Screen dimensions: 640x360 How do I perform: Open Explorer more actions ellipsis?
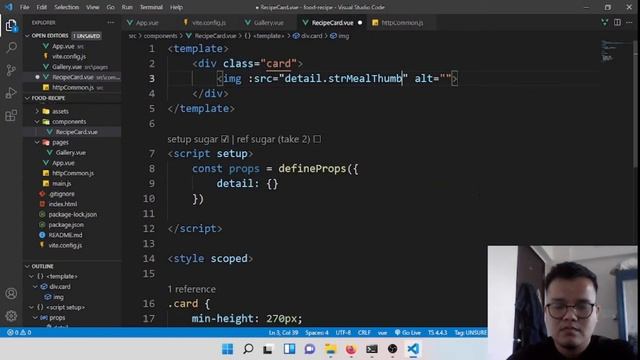111,22
